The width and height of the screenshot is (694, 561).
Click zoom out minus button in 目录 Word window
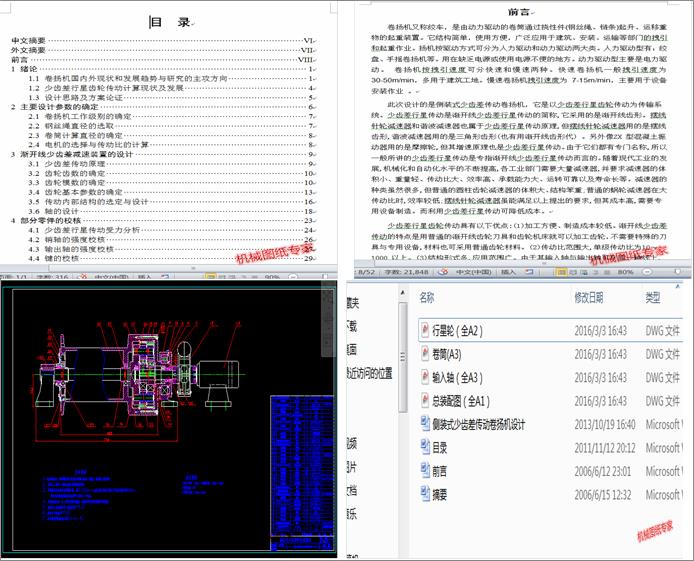point(293,277)
